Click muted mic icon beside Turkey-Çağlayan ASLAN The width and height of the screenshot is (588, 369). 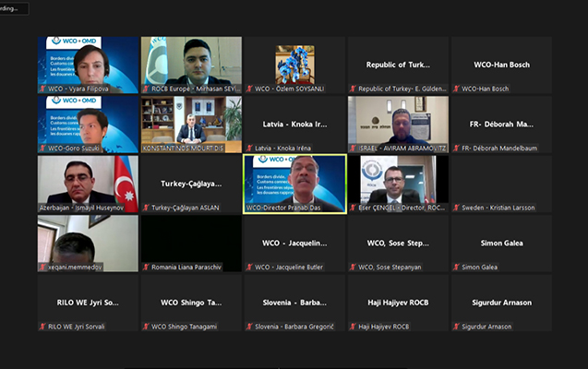pyautogui.click(x=146, y=208)
